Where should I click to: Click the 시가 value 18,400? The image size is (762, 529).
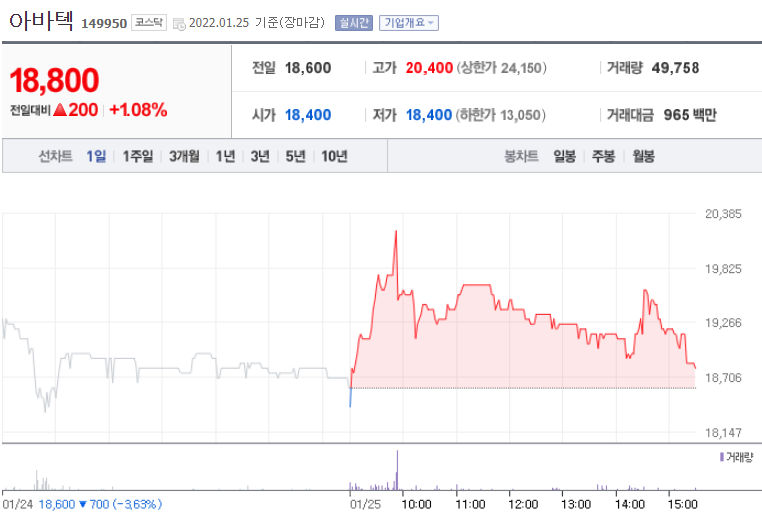pyautogui.click(x=308, y=115)
